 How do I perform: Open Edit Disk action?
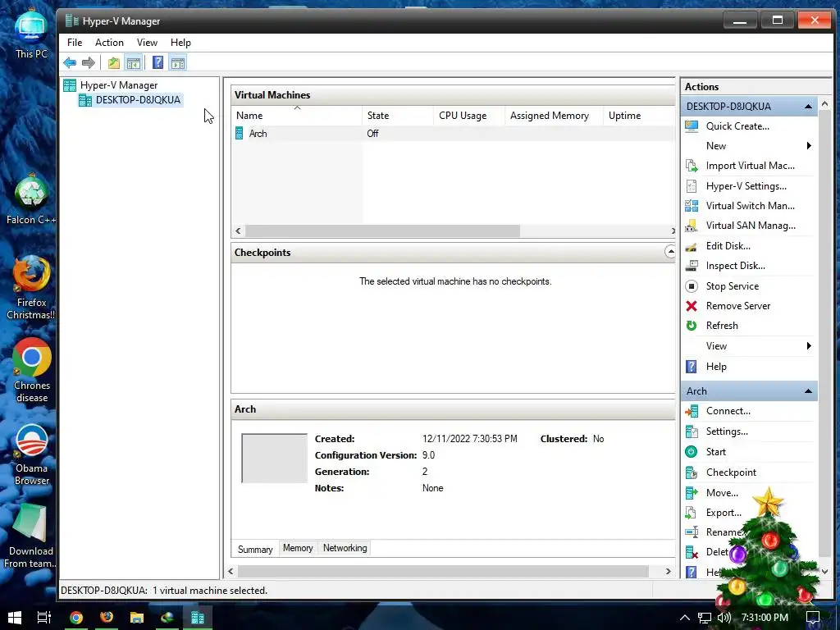coord(728,246)
